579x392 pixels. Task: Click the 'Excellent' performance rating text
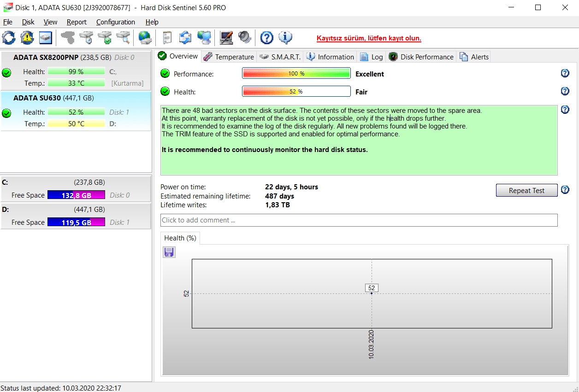tap(370, 74)
